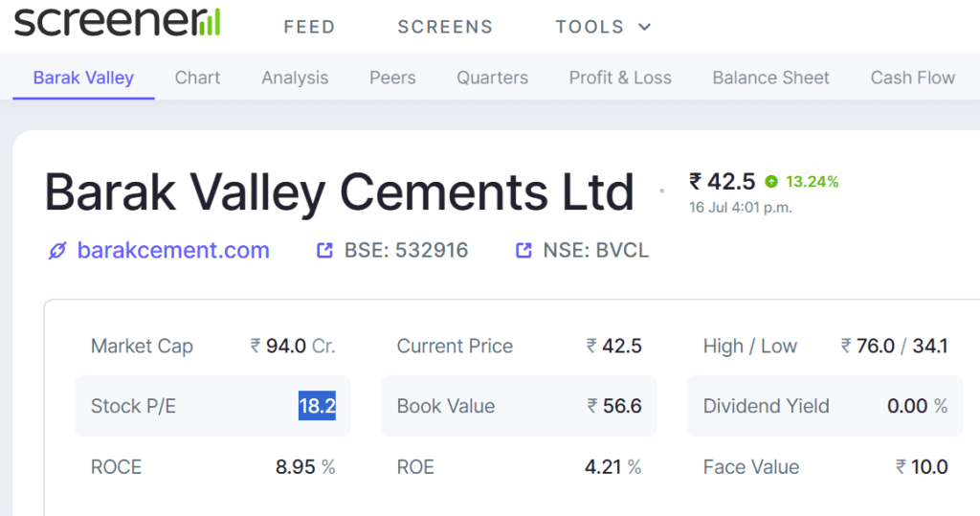This screenshot has height=516, width=980.
Task: Switch to the Analysis tab
Action: pos(295,78)
